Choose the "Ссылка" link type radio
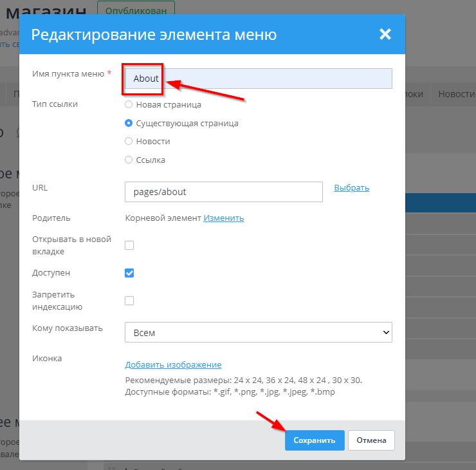 coord(129,160)
